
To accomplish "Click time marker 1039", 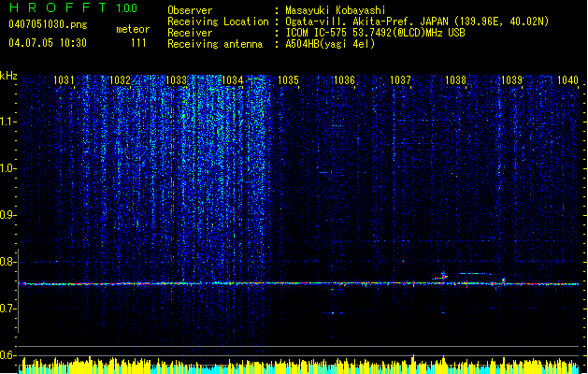I will 512,80.
